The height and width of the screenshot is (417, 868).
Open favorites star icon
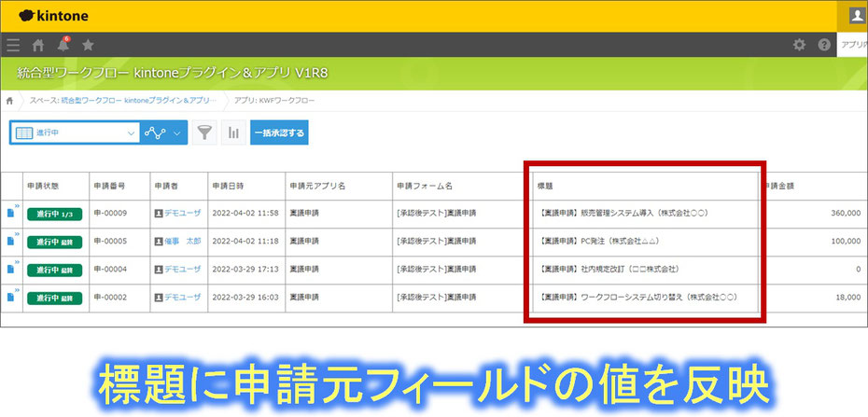coord(88,45)
